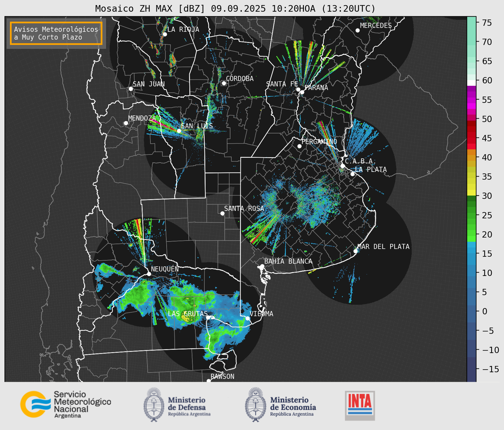Click the magenta 55 dBZ band on colorbar

tap(471, 100)
